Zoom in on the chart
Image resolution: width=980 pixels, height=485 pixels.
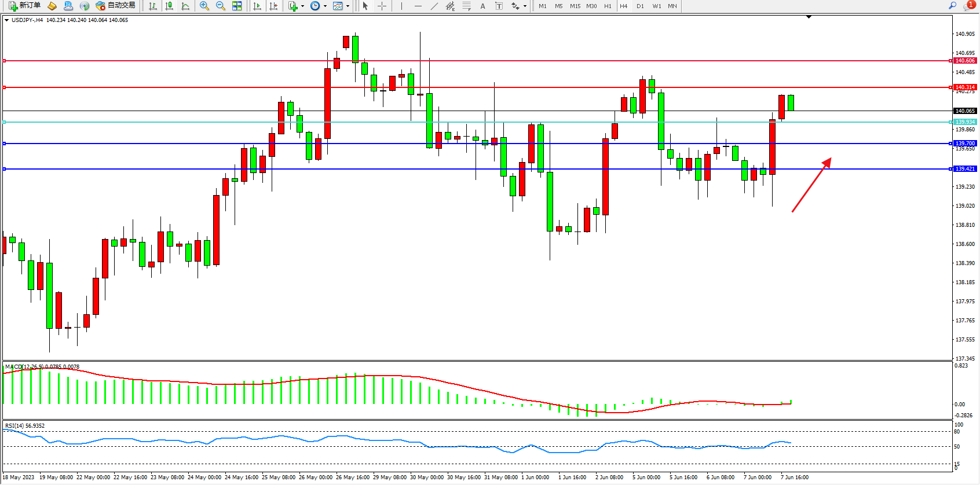click(204, 6)
